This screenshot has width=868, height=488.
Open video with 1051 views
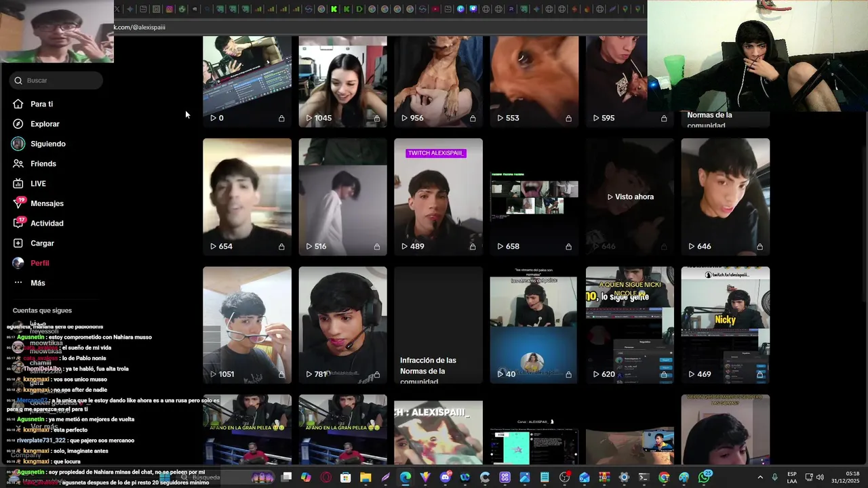[x=247, y=325]
